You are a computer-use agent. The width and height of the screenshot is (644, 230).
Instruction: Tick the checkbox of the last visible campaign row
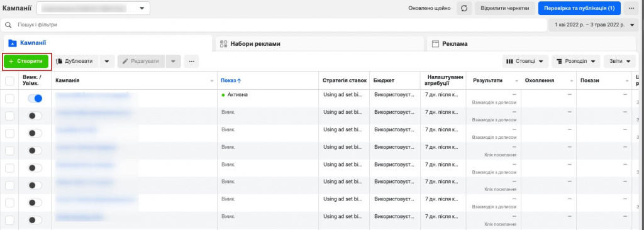pos(9,221)
